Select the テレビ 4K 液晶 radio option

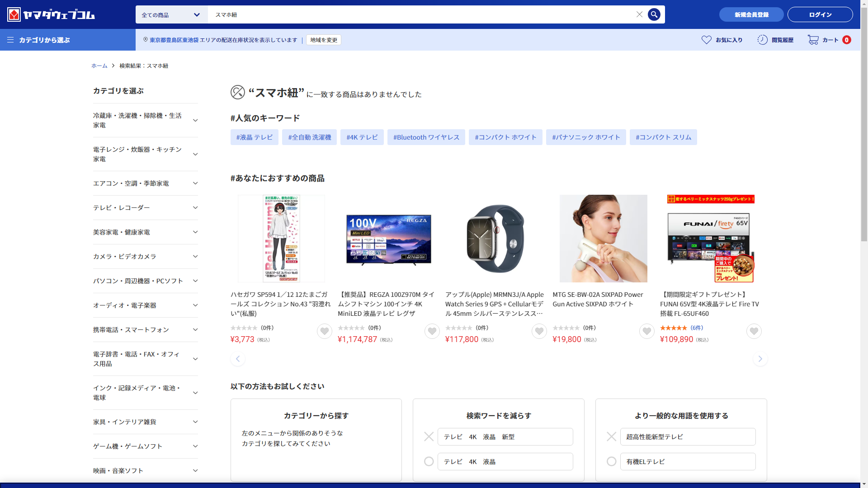(x=429, y=461)
